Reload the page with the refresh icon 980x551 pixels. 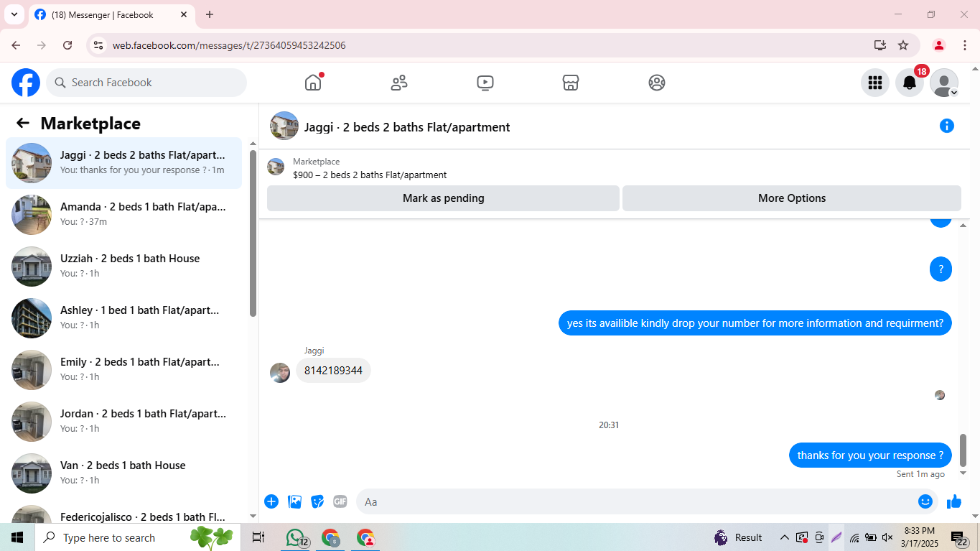(67, 45)
